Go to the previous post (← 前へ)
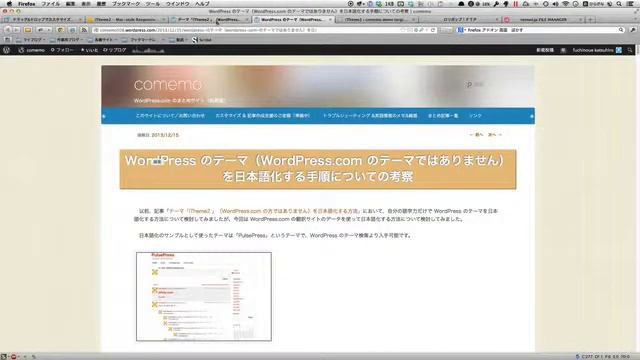Viewport: 640px width, 360px height. click(476, 134)
